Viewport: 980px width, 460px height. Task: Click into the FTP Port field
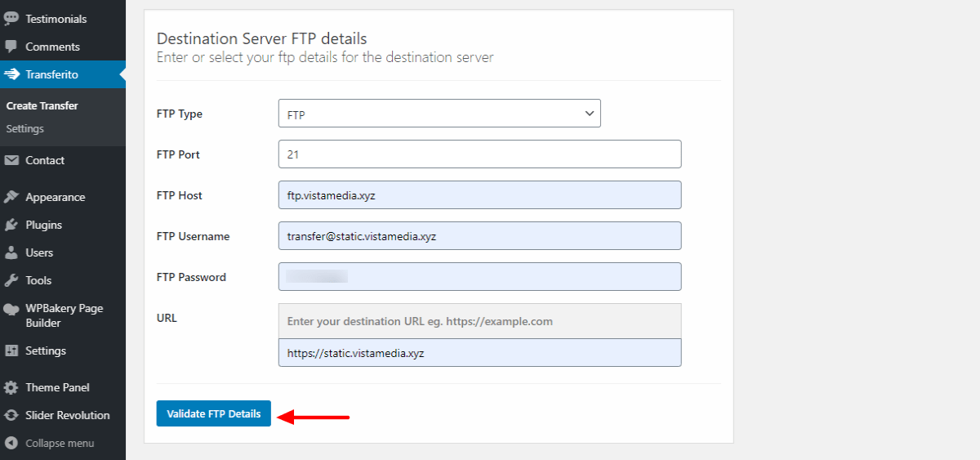point(479,154)
